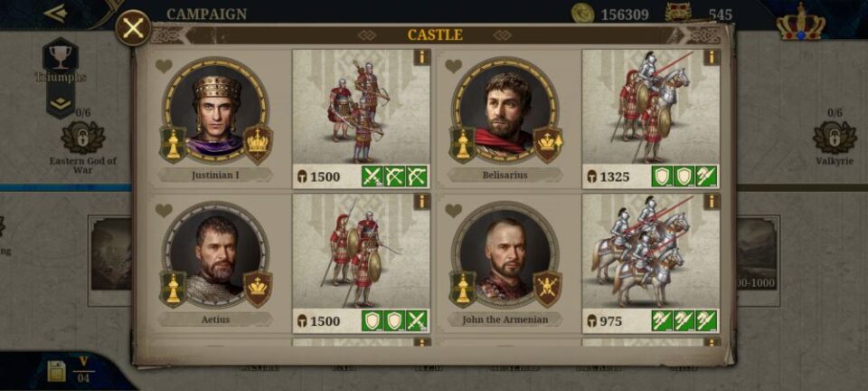Select locked Eastern God of War emblem
Screen dimensions: 868x391
point(83,138)
